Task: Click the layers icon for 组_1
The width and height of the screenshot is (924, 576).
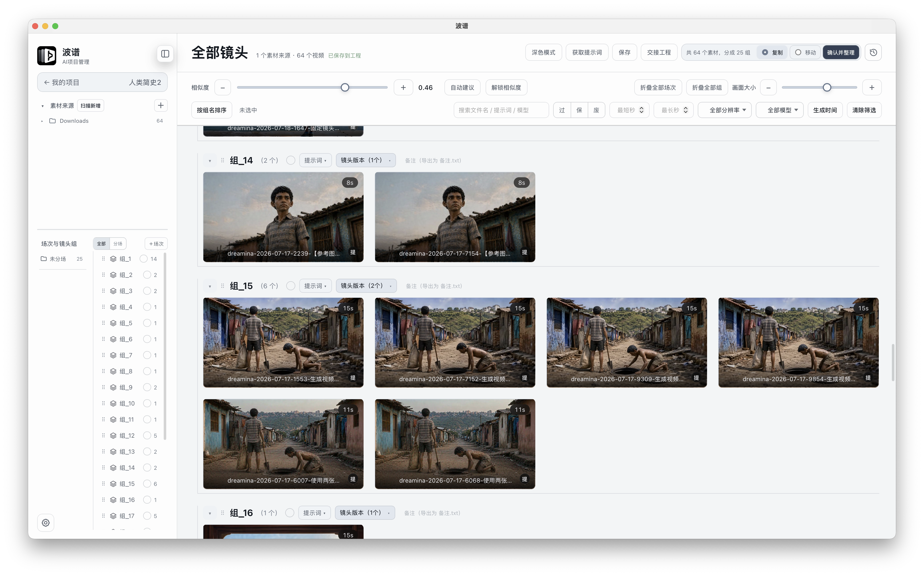Action: [113, 259]
